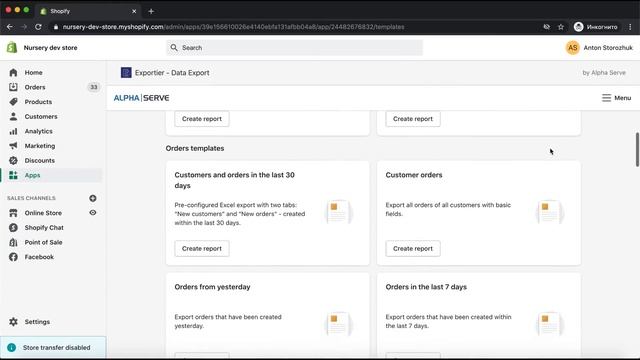Click the Exportier app icon
The height and width of the screenshot is (360, 640).
(126, 73)
